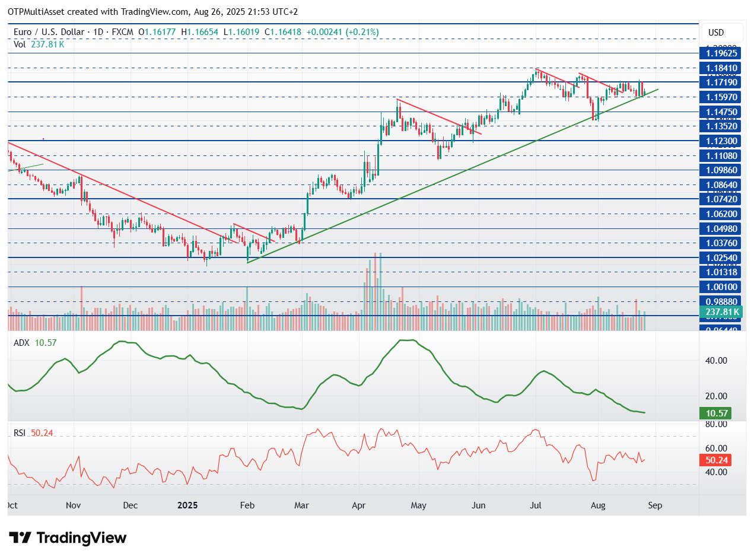Screen dimensions: 754x560
Task: Click the 1.14750 price level label
Action: [x=721, y=112]
